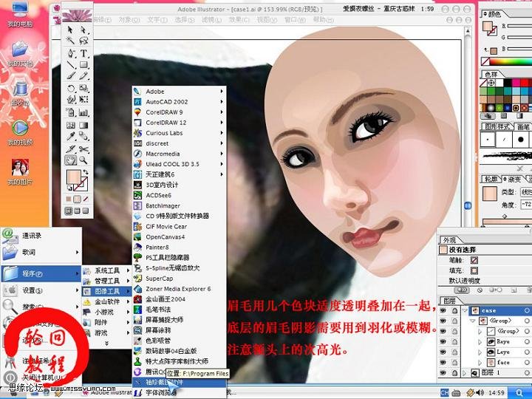Screen dimensions: 532x399
Task: Click the target circle of the face sublayer
Action: coord(527,362)
